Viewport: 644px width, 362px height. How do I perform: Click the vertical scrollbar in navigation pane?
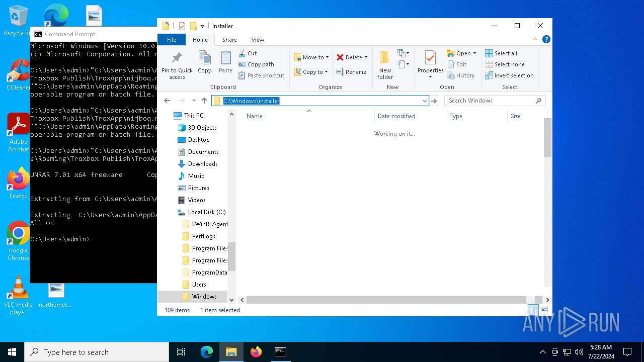pos(232,256)
